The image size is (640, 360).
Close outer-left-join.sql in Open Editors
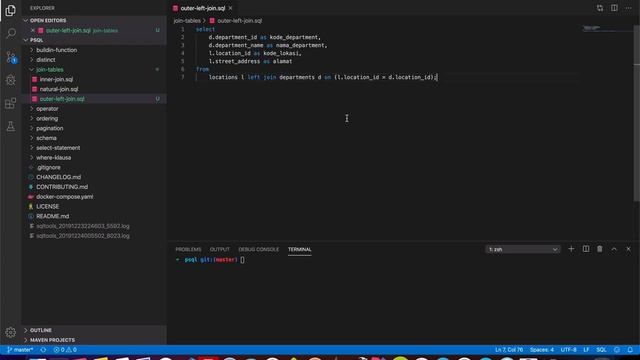[x=33, y=30]
